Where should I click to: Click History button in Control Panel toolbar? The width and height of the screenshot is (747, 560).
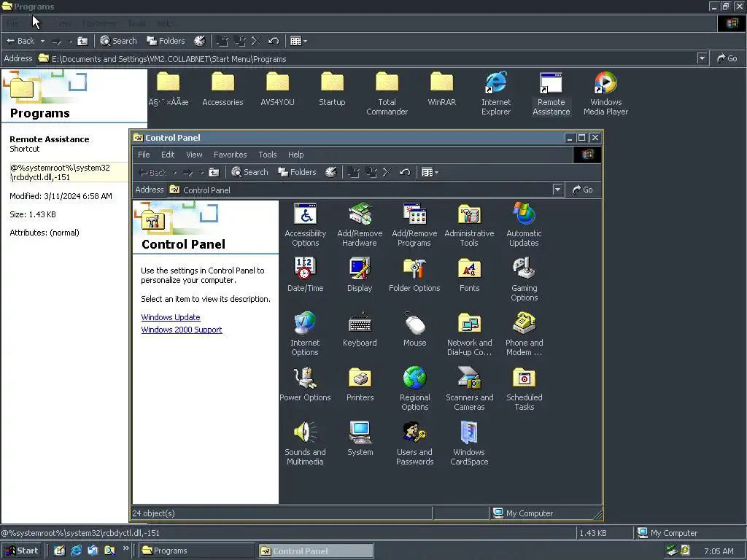tap(331, 172)
